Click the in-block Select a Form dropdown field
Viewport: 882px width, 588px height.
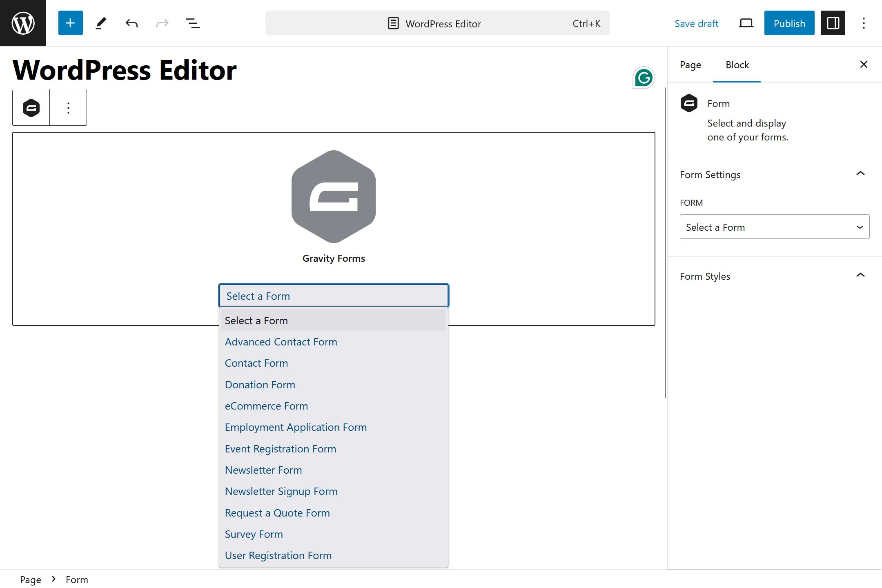click(334, 296)
